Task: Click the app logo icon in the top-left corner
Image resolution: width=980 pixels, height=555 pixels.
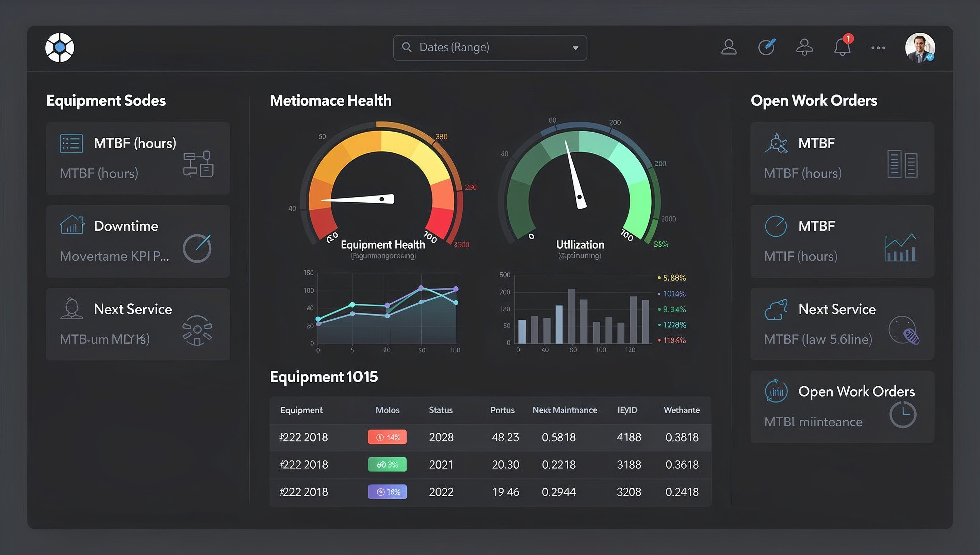Action: (x=60, y=47)
